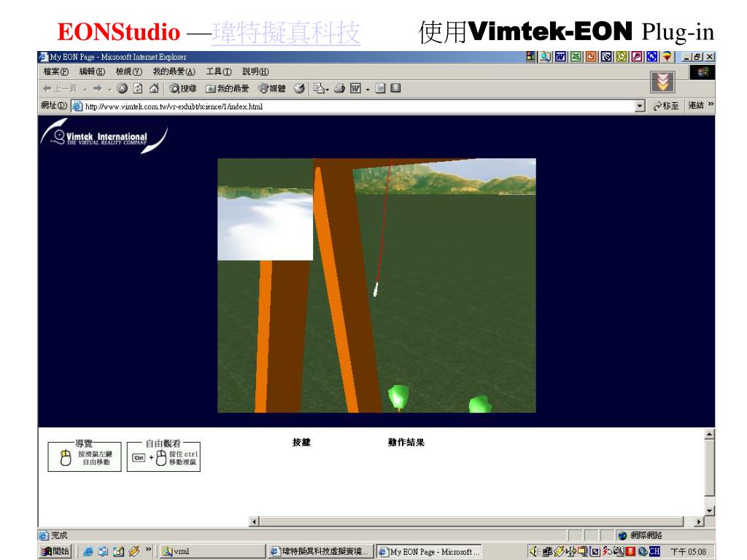Click the 動作結果 column heading
Viewport: 747px width, 560px height.
point(406,443)
